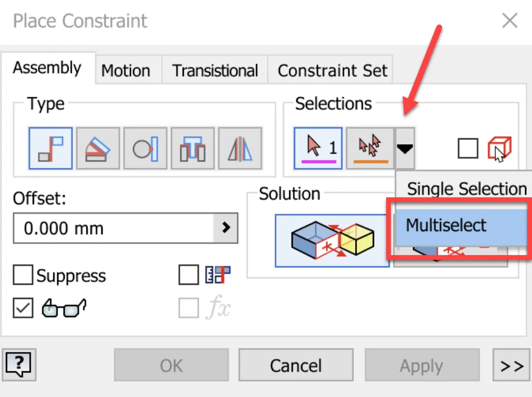Switch to the Motion tab
Image resolution: width=532 pixels, height=397 pixels.
coord(125,71)
